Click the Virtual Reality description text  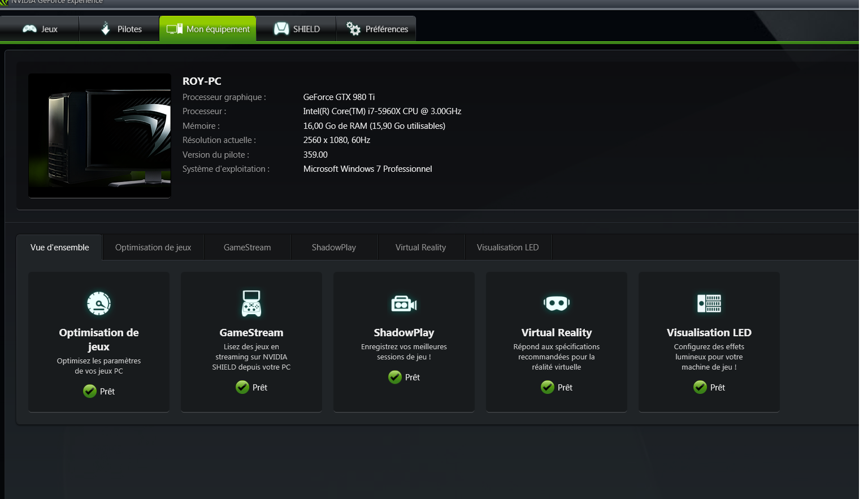point(557,357)
